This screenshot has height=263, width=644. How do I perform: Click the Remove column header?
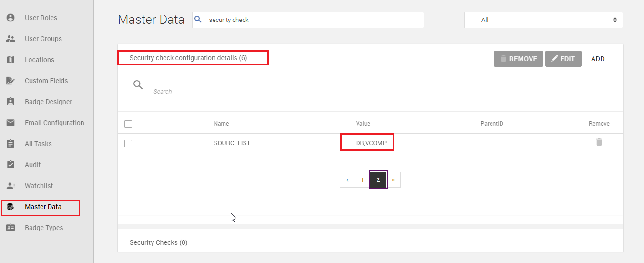[599, 124]
